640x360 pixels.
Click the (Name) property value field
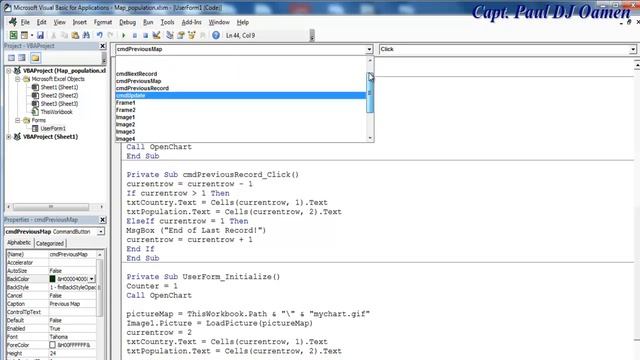tap(72, 254)
